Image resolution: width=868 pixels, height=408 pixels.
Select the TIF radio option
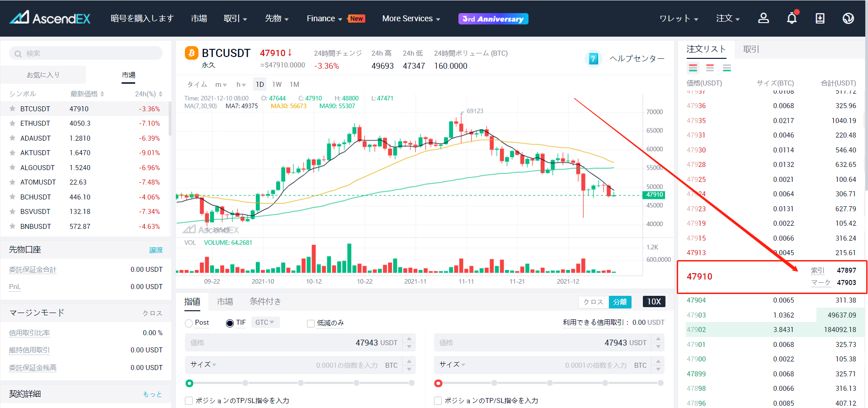coord(230,323)
